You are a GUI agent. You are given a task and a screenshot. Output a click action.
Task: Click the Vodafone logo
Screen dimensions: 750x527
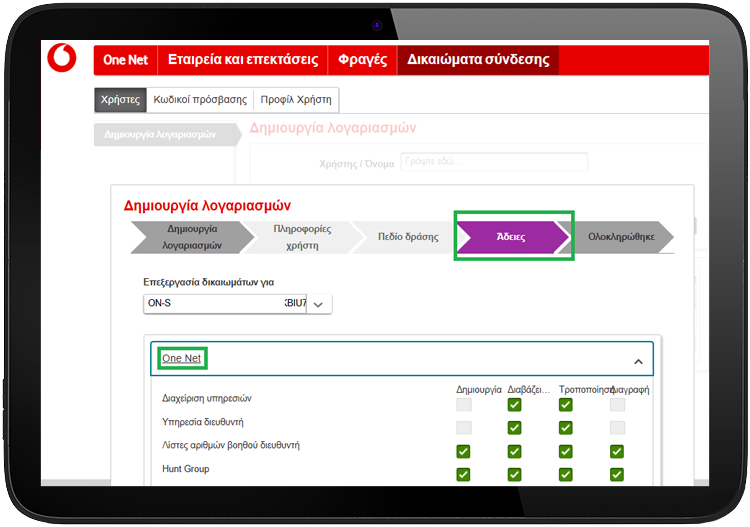pos(62,58)
